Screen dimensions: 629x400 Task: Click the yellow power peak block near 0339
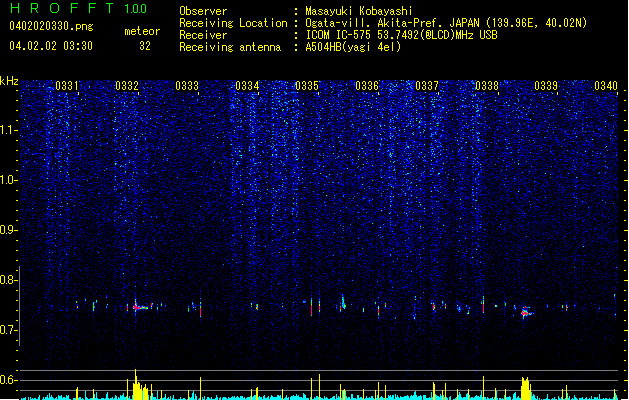pos(526,388)
